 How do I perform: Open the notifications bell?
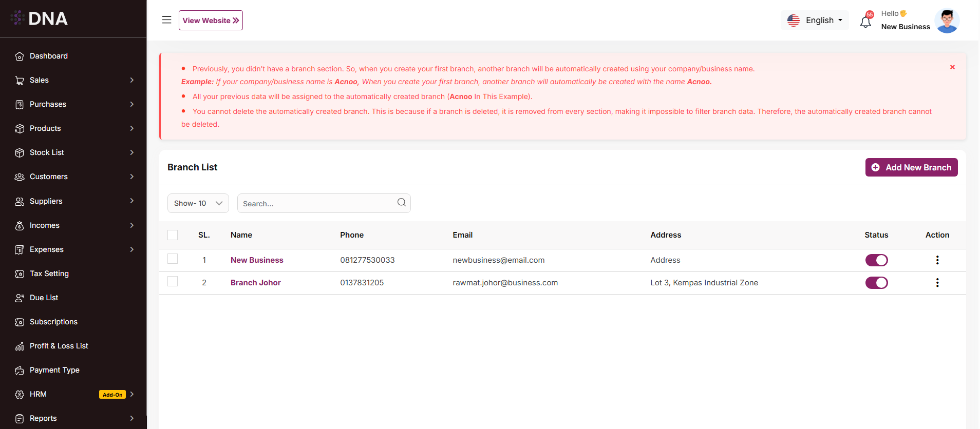[865, 22]
